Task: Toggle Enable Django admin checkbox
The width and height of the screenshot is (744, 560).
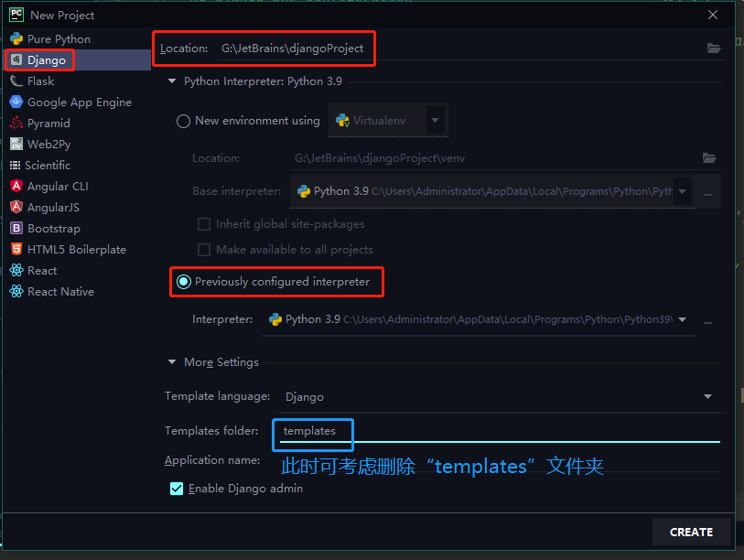Action: coord(177,489)
